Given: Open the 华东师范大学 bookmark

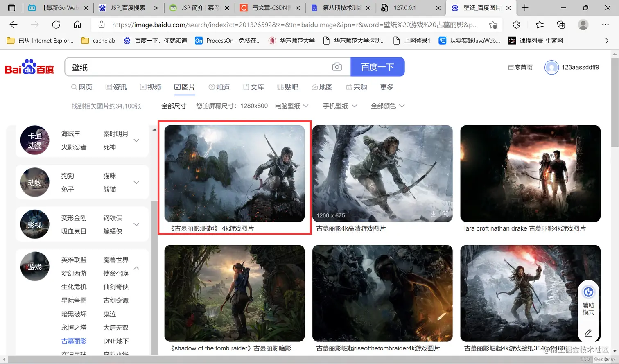Looking at the screenshot, I should pyautogui.click(x=292, y=41).
